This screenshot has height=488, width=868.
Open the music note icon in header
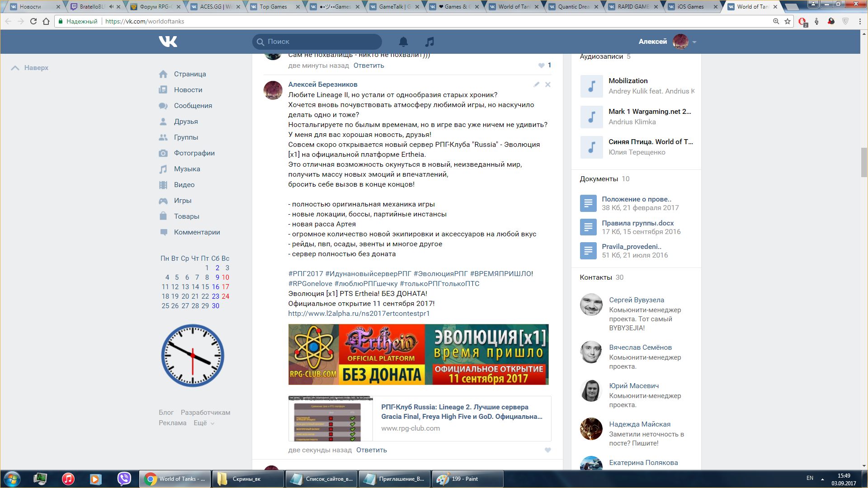pyautogui.click(x=429, y=42)
